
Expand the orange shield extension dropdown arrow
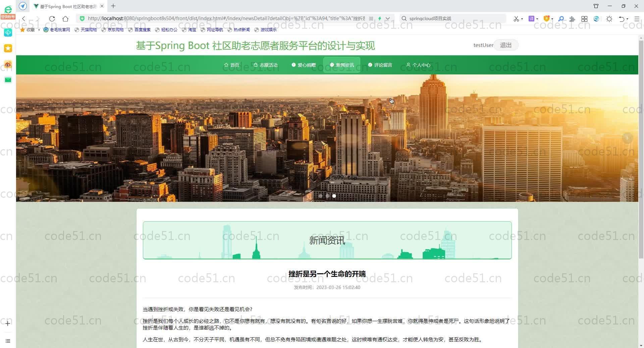tap(552, 19)
